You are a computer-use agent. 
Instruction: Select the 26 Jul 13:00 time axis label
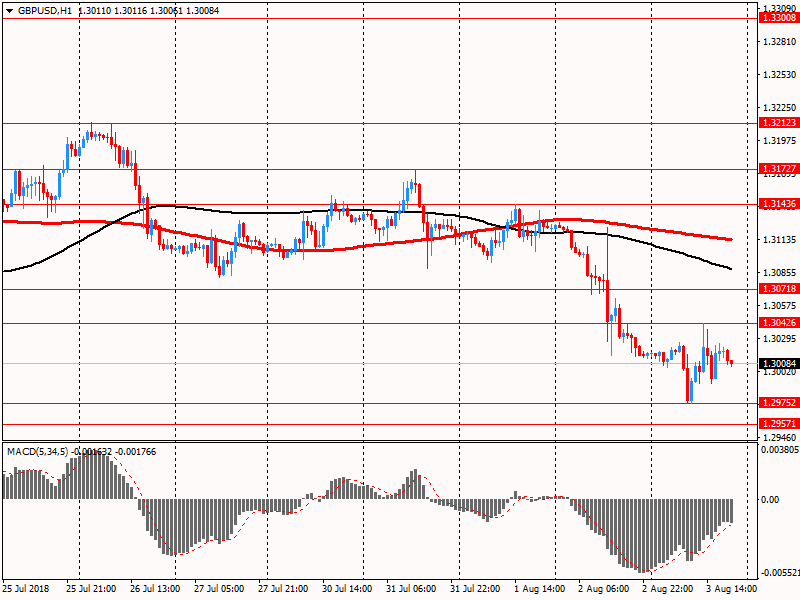(x=155, y=589)
